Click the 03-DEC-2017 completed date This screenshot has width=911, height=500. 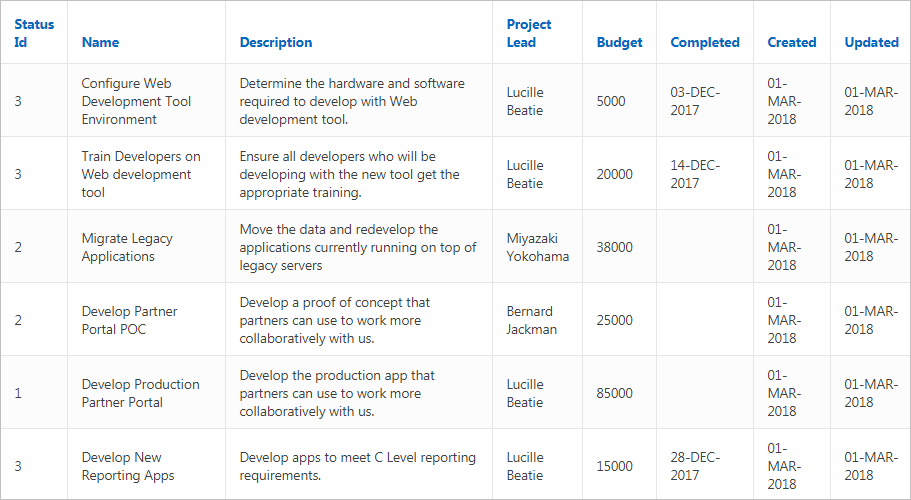[x=695, y=101]
